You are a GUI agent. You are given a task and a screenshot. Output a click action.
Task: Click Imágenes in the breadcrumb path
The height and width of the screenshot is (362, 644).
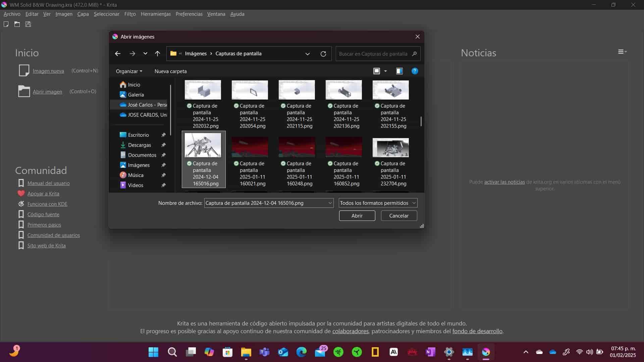coord(196,54)
